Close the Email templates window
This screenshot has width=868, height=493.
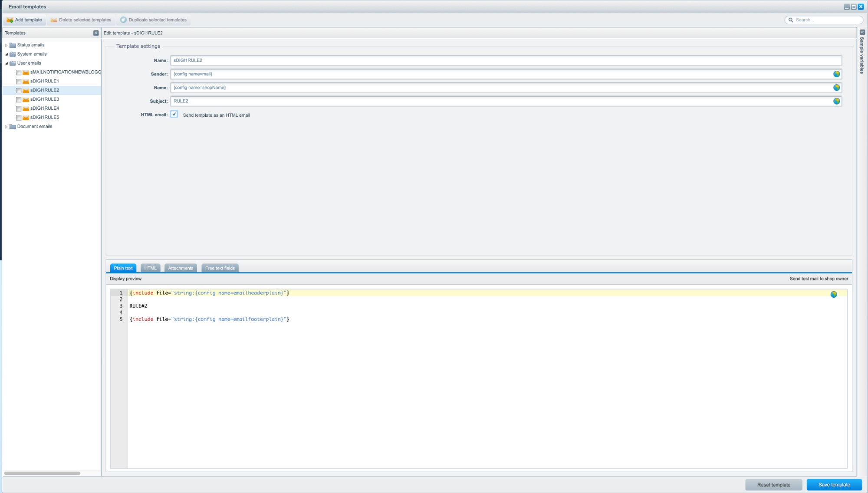point(861,7)
